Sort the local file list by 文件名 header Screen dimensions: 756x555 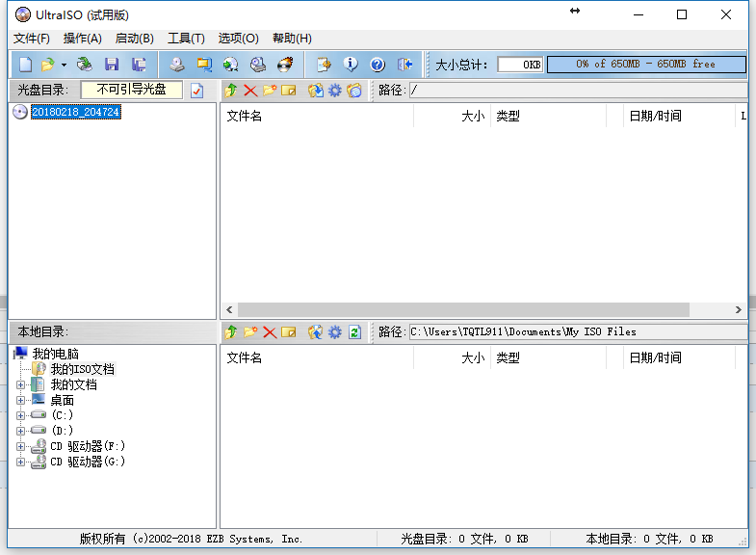click(317, 357)
